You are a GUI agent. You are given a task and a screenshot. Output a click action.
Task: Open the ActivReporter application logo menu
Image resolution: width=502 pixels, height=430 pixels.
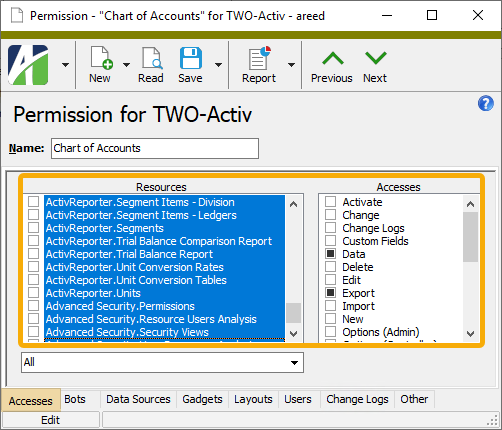tap(28, 65)
